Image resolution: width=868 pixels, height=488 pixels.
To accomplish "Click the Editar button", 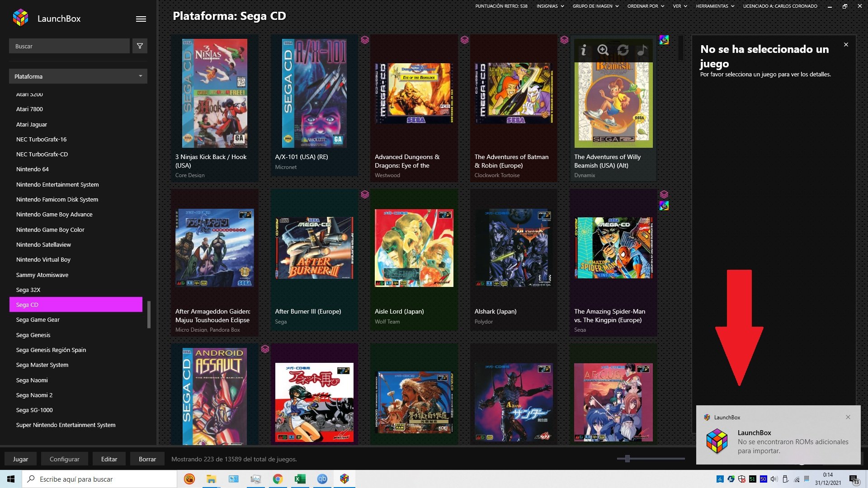I will coord(109,459).
